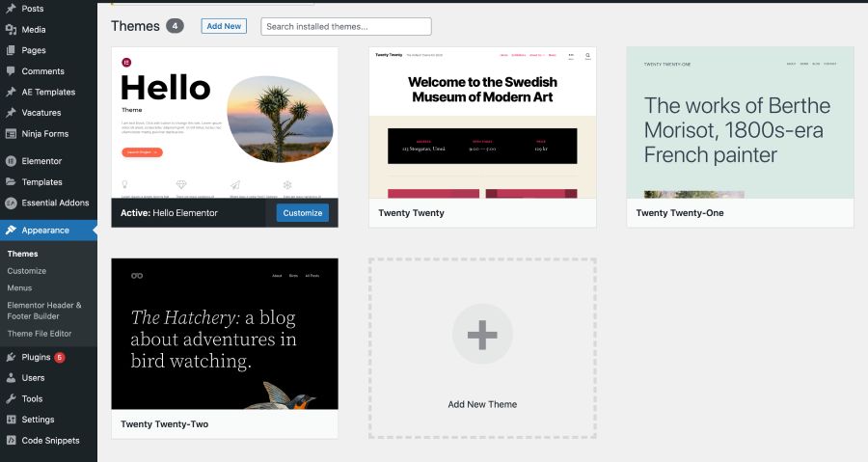Screen dimensions: 868x462
Task: Open the Posts menu
Action: click(x=33, y=9)
